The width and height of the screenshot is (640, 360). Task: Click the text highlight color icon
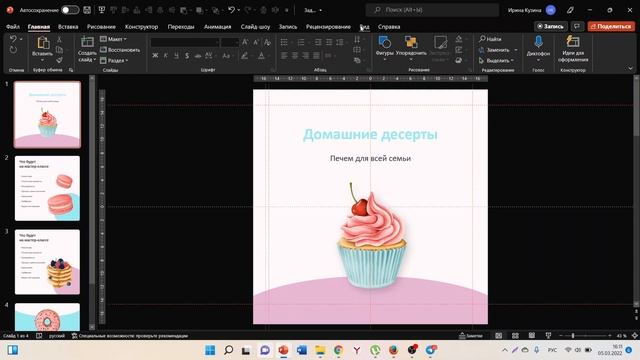(x=244, y=56)
